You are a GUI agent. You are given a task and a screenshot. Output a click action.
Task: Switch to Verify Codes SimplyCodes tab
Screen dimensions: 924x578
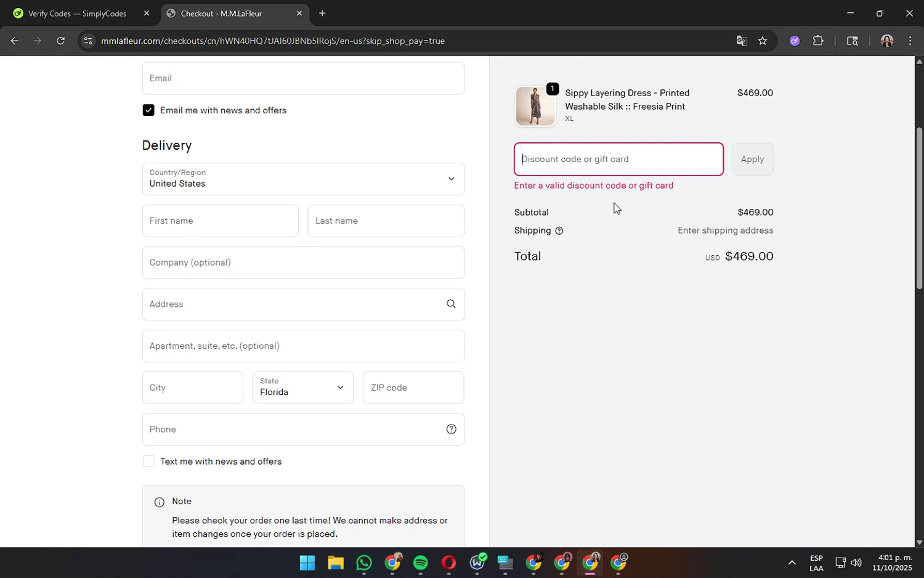pos(77,13)
